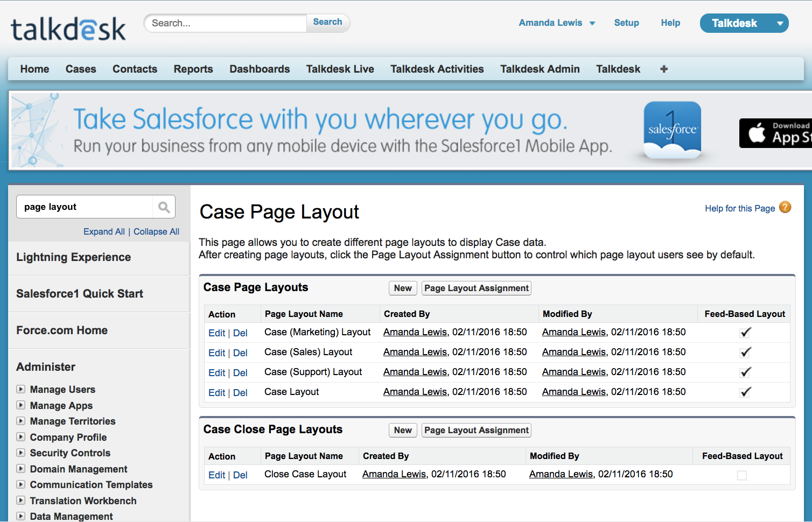812x522 pixels.
Task: Click New in Case Close Page Layouts
Action: coord(403,430)
